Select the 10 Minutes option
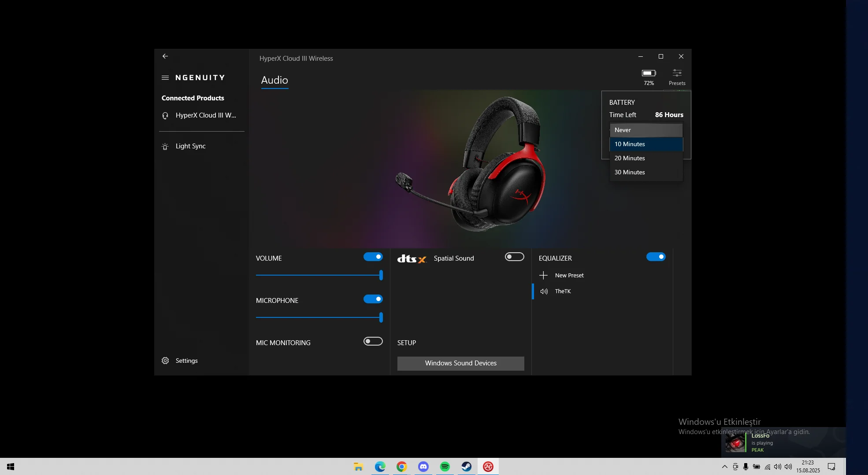868x475 pixels. click(646, 144)
